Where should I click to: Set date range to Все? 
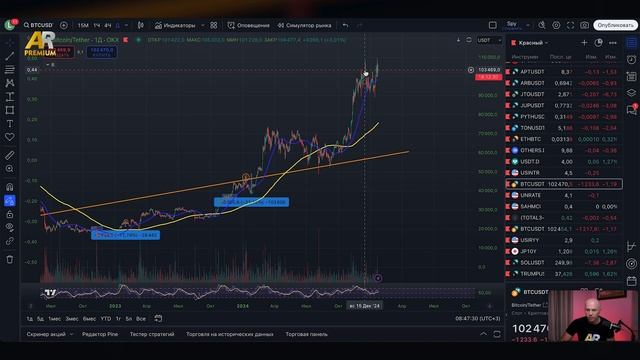[x=141, y=318]
